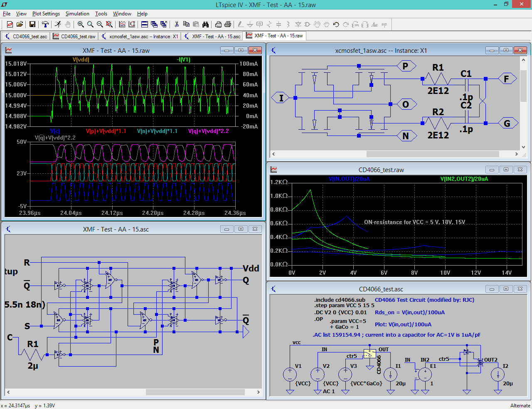Click the Find binoculars icon

coord(205,25)
